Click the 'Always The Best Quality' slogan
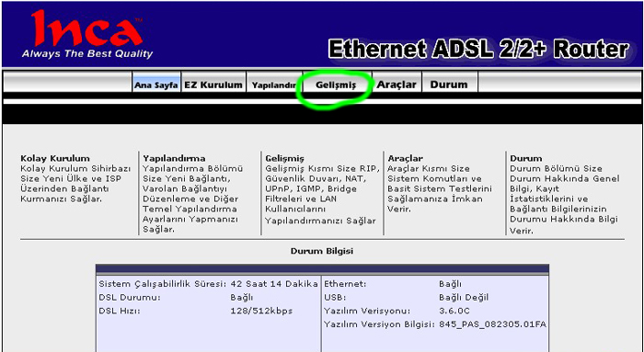 pos(87,53)
